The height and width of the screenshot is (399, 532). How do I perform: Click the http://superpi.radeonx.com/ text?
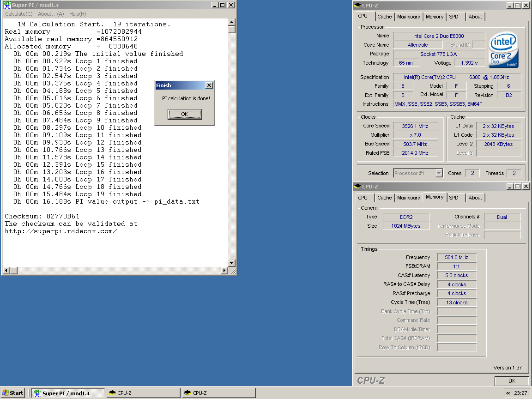61,231
